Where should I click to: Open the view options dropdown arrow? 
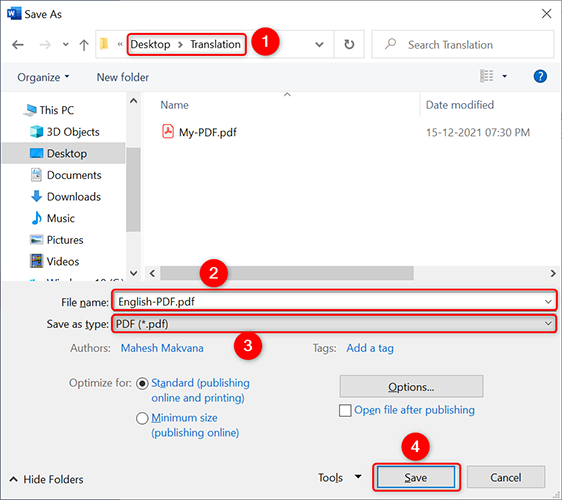click(x=505, y=76)
